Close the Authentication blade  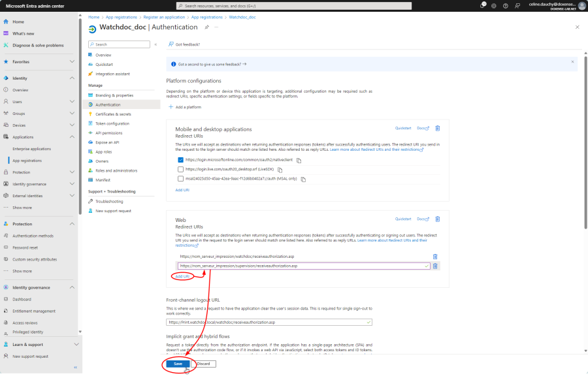click(x=577, y=27)
